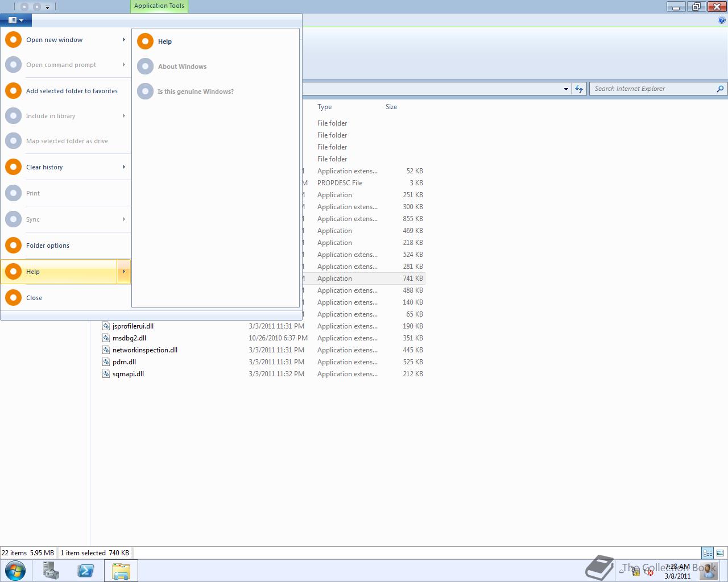Choose Close at the menu bottom

66,298
